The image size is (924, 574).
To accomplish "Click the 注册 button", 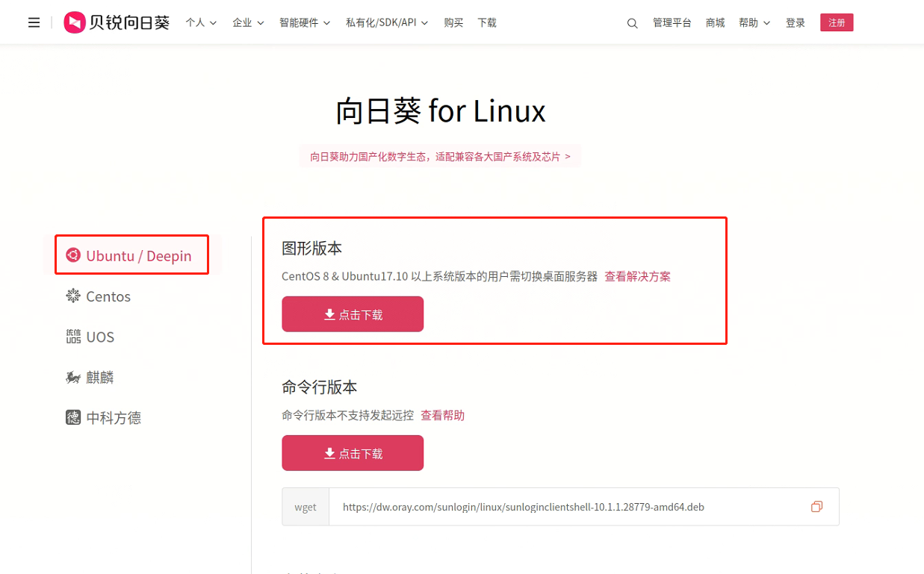I will 836,22.
